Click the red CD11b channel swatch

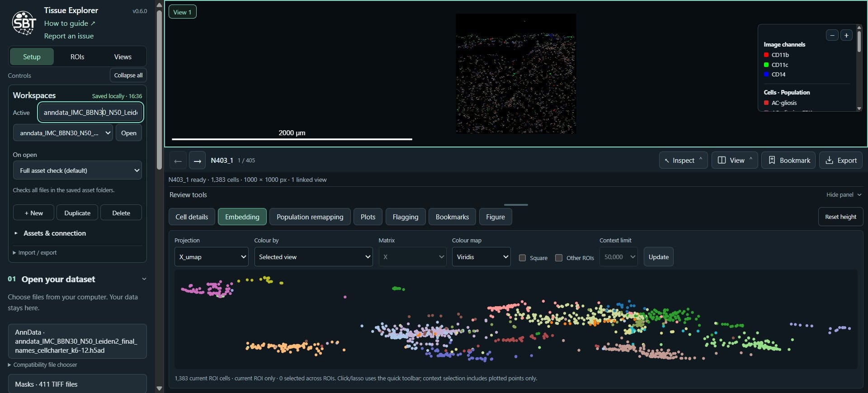[x=766, y=55]
